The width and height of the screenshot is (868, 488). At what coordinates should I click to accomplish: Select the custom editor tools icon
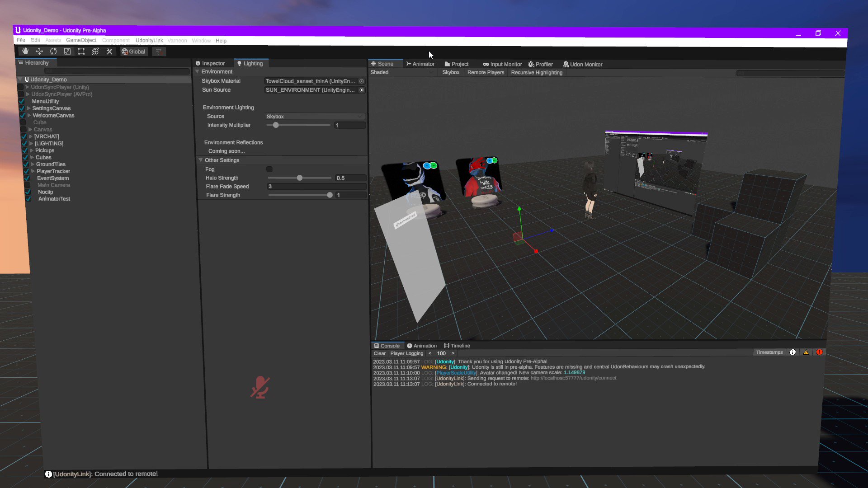point(109,52)
